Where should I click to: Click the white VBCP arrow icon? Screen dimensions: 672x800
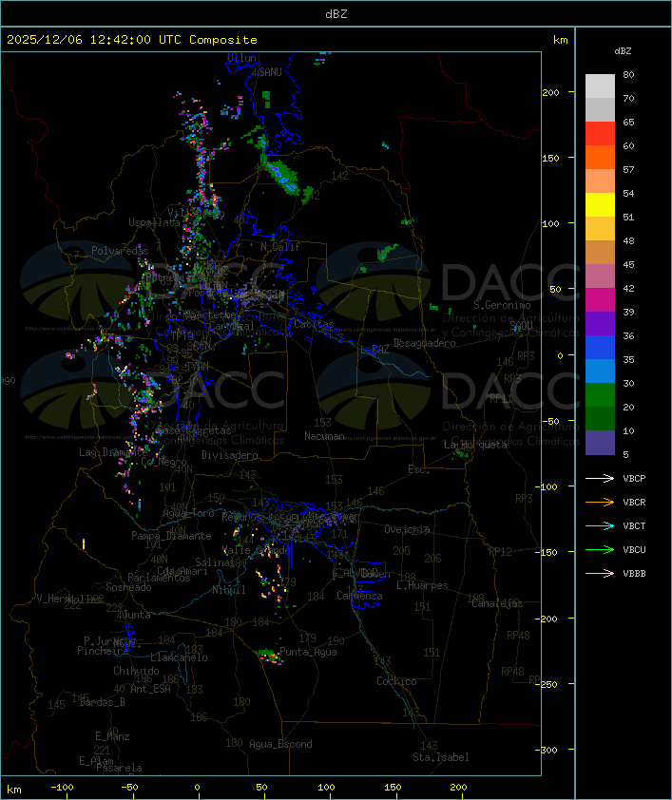pos(600,478)
